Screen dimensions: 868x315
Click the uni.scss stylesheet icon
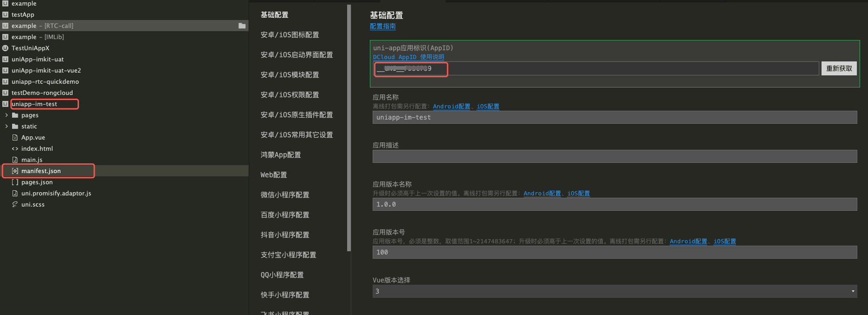15,204
